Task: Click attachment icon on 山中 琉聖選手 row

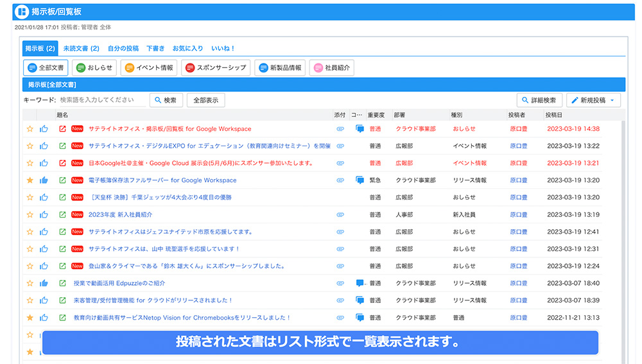Action: tap(340, 249)
